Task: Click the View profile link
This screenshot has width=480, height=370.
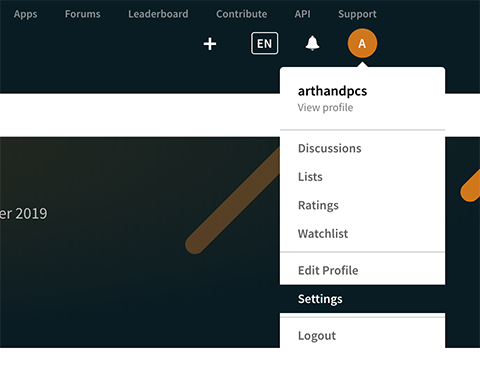Action: pos(325,108)
